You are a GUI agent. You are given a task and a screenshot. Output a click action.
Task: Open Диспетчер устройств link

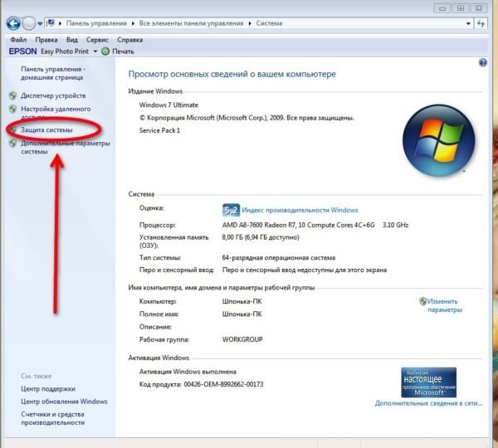[53, 95]
